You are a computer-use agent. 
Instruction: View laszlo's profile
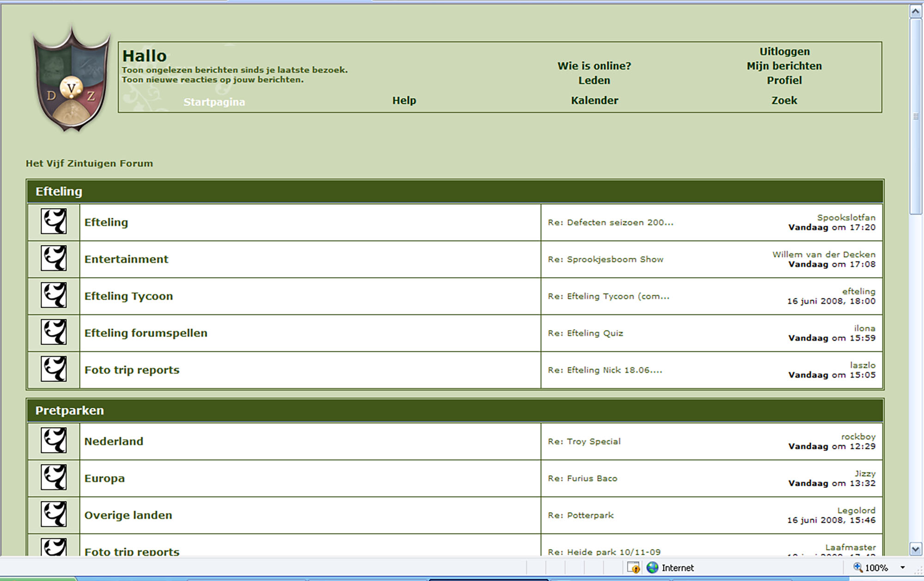pos(863,365)
